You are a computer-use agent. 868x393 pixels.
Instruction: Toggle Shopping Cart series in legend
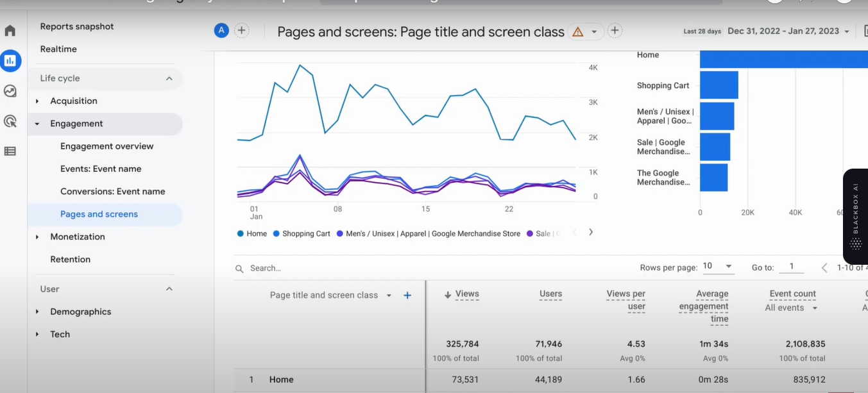302,234
